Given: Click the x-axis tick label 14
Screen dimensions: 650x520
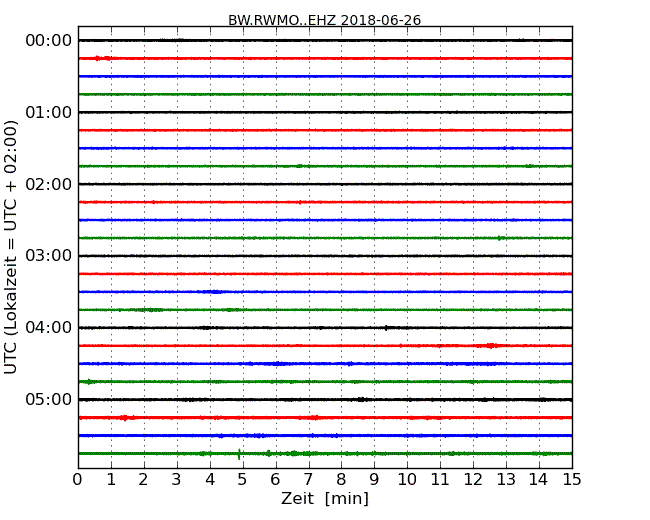Looking at the screenshot, I should tap(538, 480).
